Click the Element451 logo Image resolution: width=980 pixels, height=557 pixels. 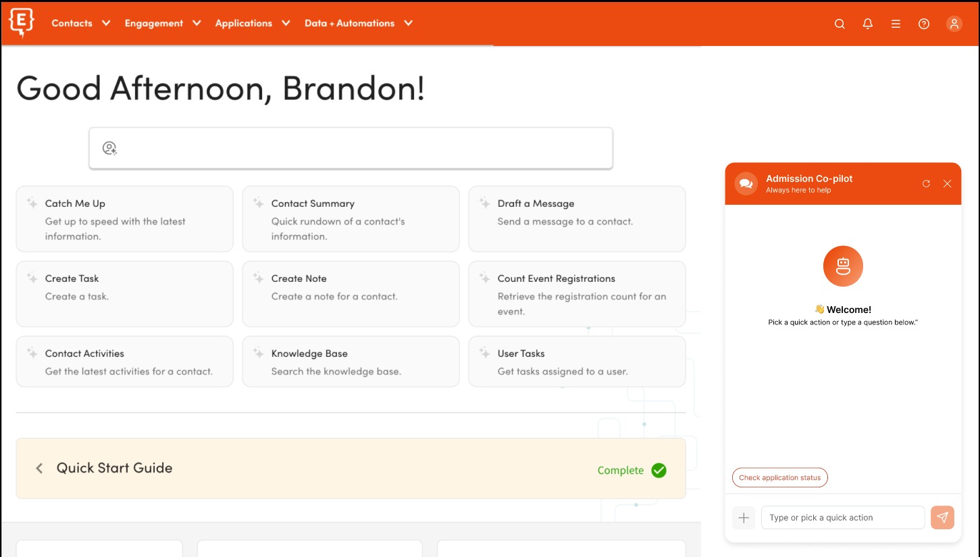(21, 22)
